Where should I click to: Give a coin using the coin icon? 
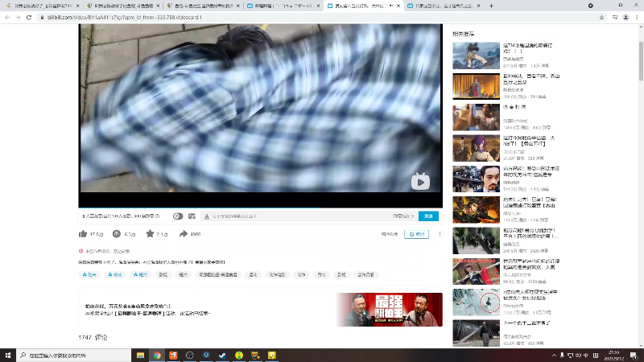tap(117, 234)
